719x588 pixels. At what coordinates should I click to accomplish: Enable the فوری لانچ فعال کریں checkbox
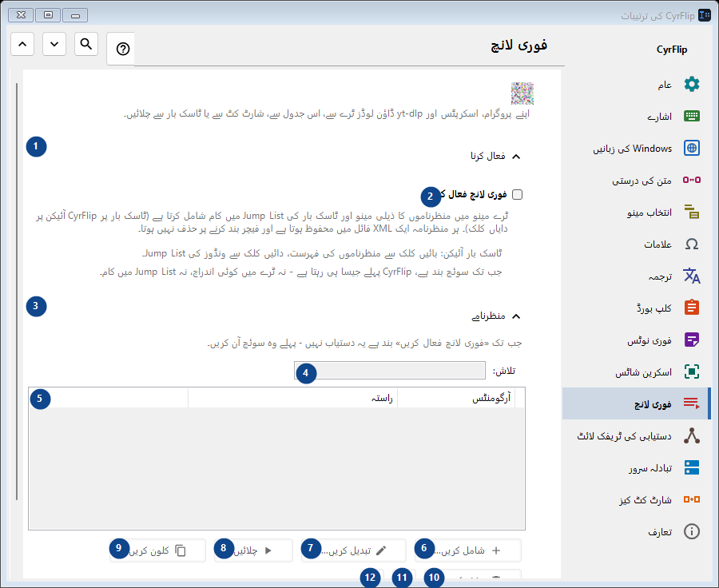tap(517, 194)
